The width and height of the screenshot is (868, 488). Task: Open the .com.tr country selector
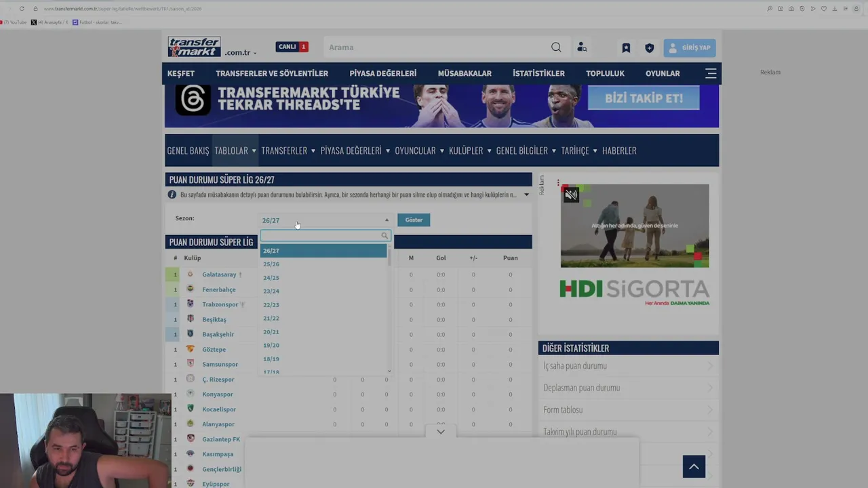(241, 53)
